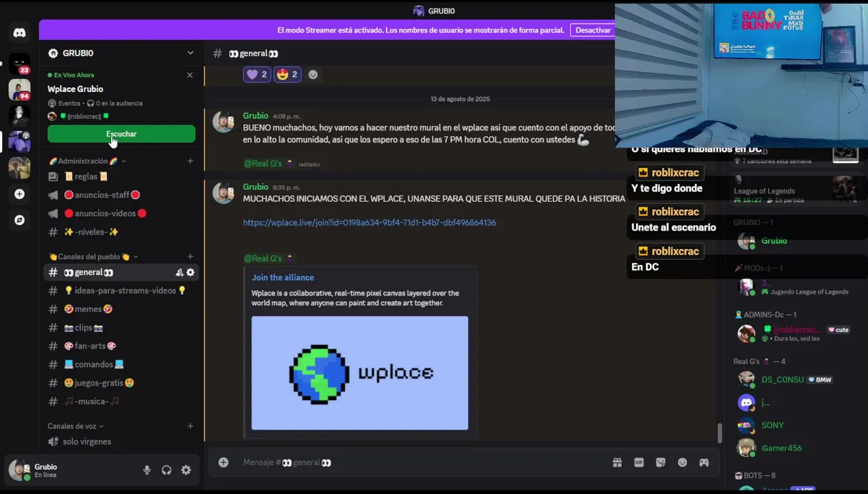The height and width of the screenshot is (494, 868).
Task: Toggle the purple heart reaction
Action: pos(257,75)
